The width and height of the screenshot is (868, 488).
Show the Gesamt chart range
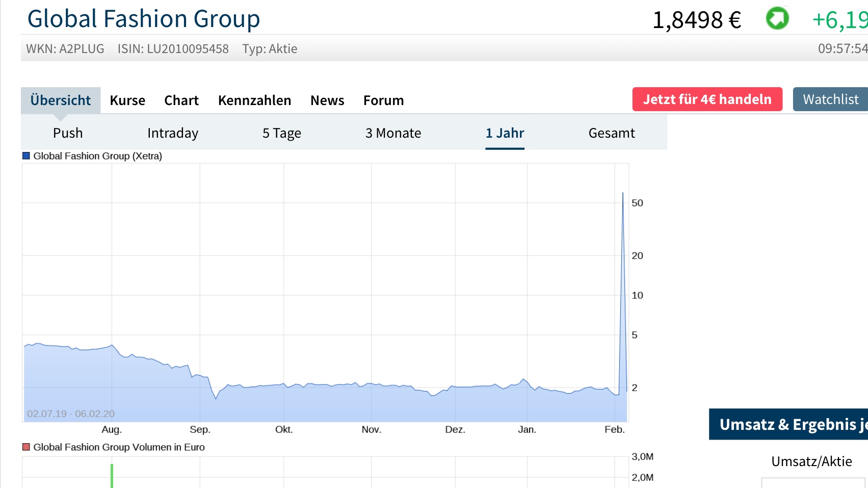point(611,133)
